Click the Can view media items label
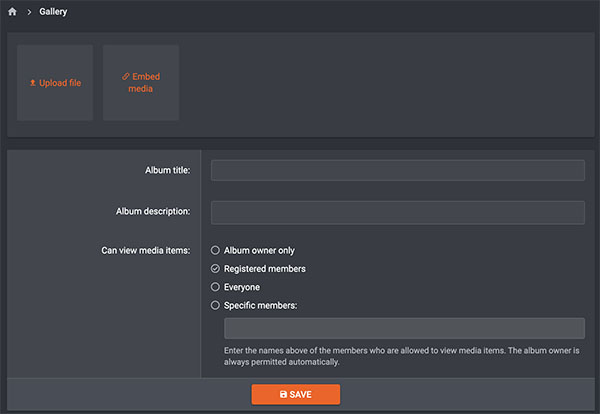 [x=146, y=250]
